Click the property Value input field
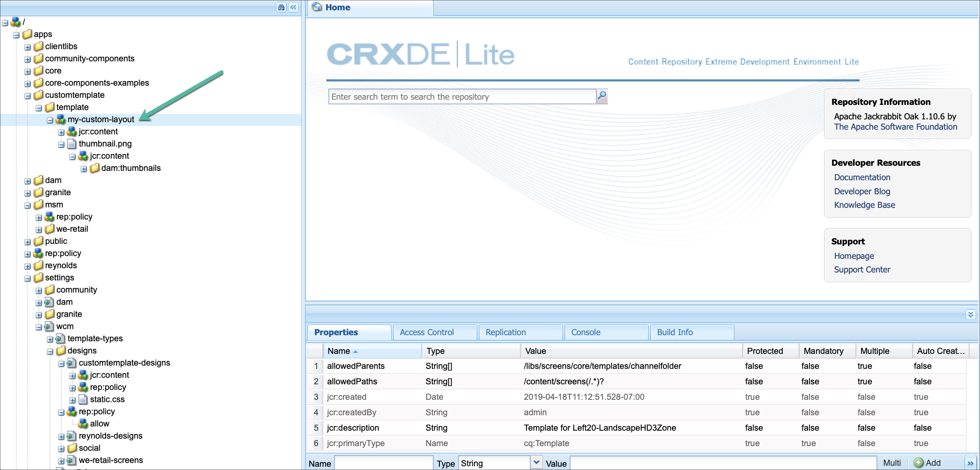The width and height of the screenshot is (980, 470). (x=723, y=463)
